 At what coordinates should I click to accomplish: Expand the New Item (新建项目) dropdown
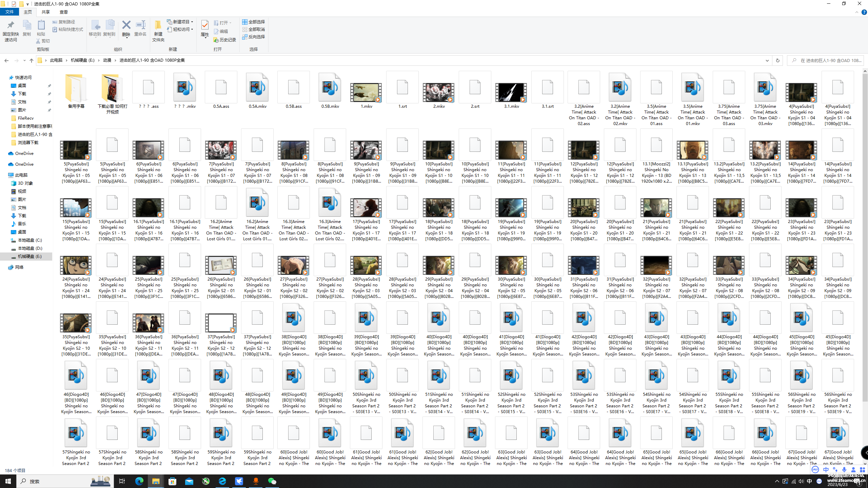point(180,22)
